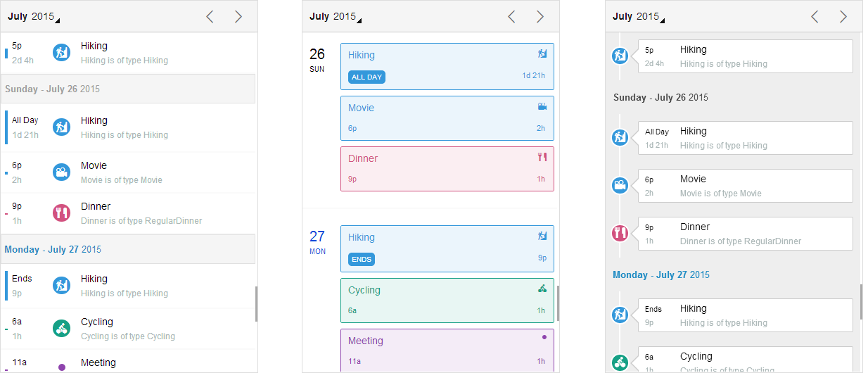The width and height of the screenshot is (868, 373).
Task: Click the ENDS badge on Monday's Hiking card
Action: tap(362, 259)
